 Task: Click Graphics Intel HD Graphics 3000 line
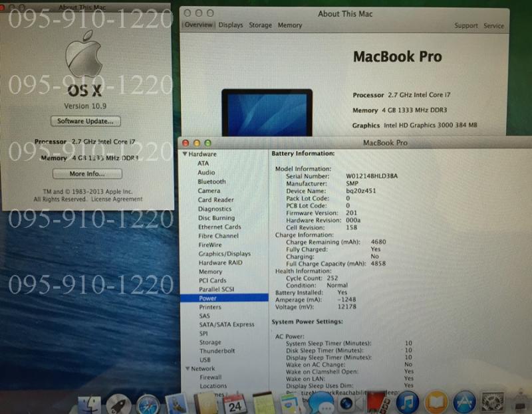point(414,125)
